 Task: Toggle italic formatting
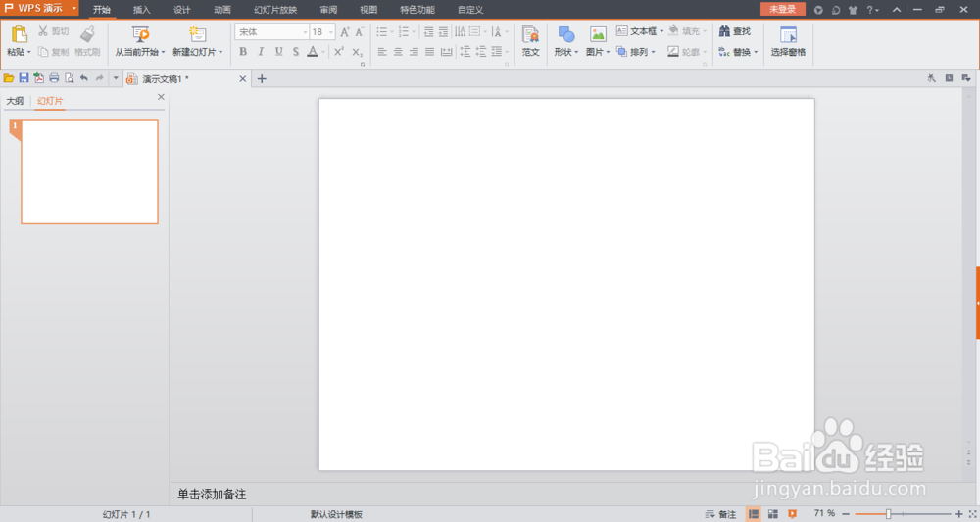pos(261,52)
